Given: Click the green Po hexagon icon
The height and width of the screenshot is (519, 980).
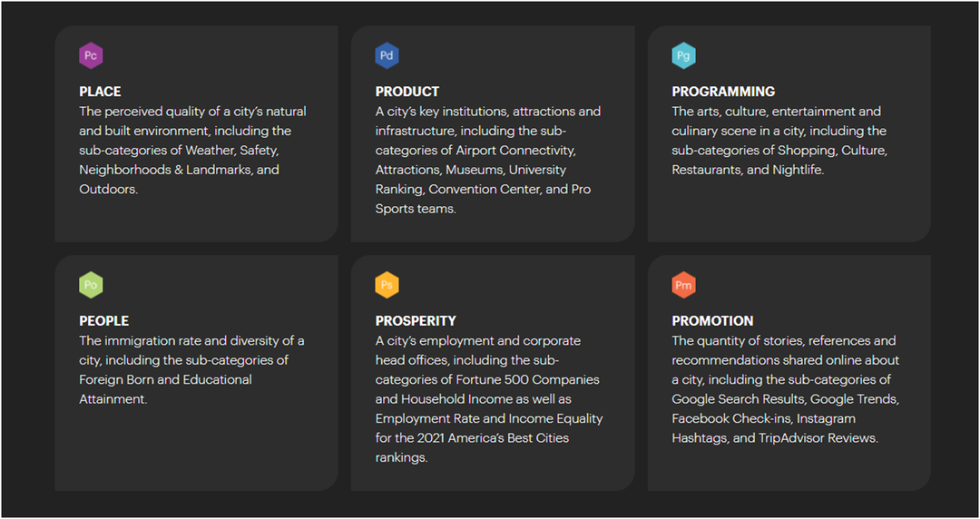Looking at the screenshot, I should (x=91, y=285).
